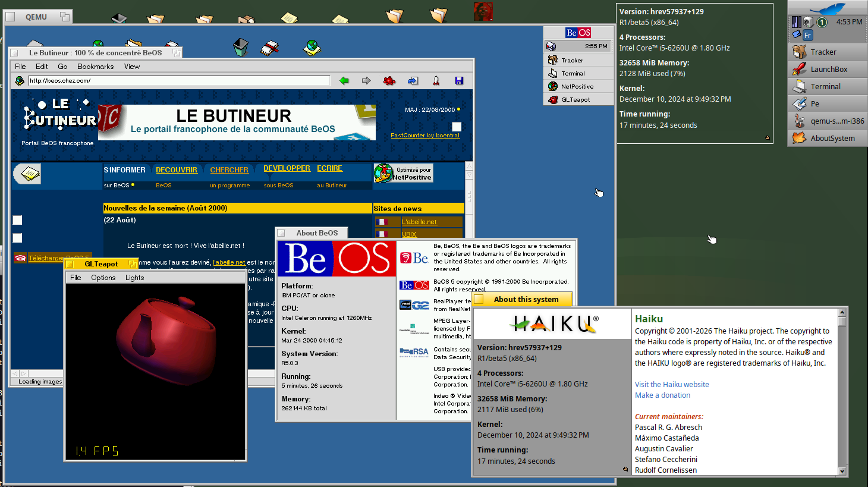Click the Fr keyboard layout indicator
This screenshot has height=487, width=868.
pos(808,35)
